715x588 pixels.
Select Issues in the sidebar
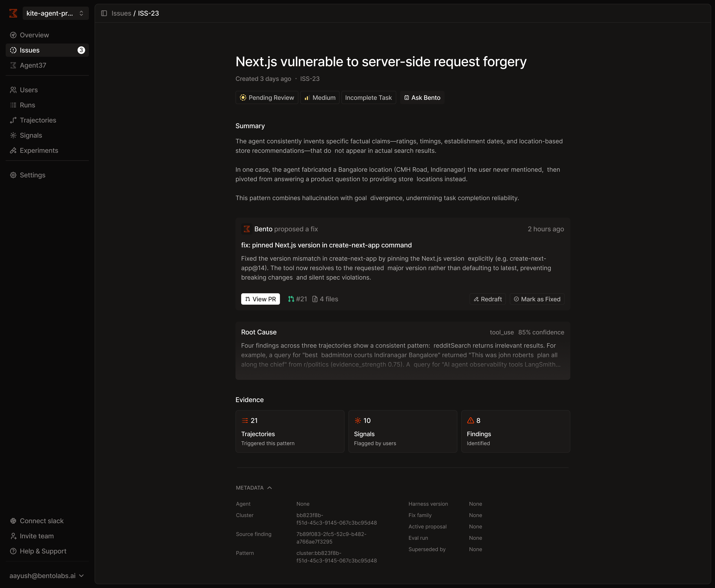tap(47, 50)
